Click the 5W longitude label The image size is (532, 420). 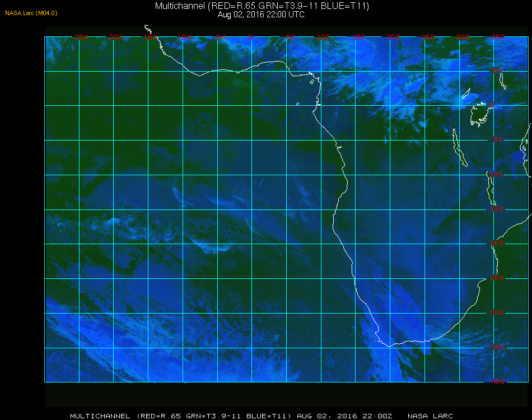[221, 37]
